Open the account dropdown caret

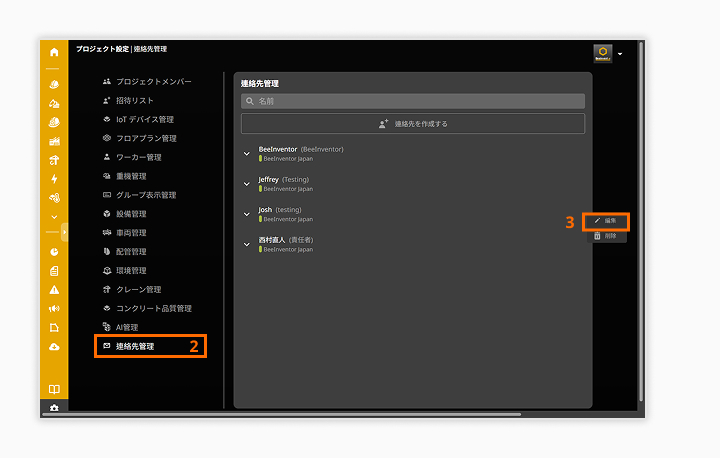pos(620,54)
